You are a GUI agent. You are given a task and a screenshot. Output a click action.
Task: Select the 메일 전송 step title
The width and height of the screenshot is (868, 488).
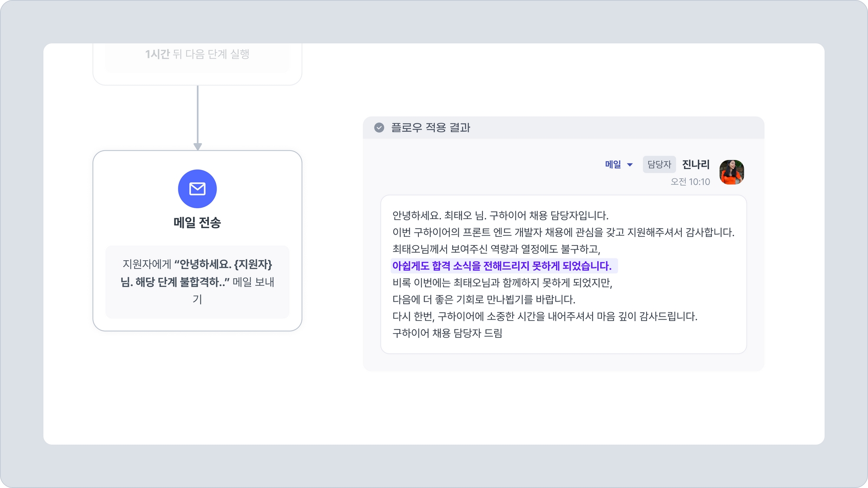pyautogui.click(x=197, y=223)
